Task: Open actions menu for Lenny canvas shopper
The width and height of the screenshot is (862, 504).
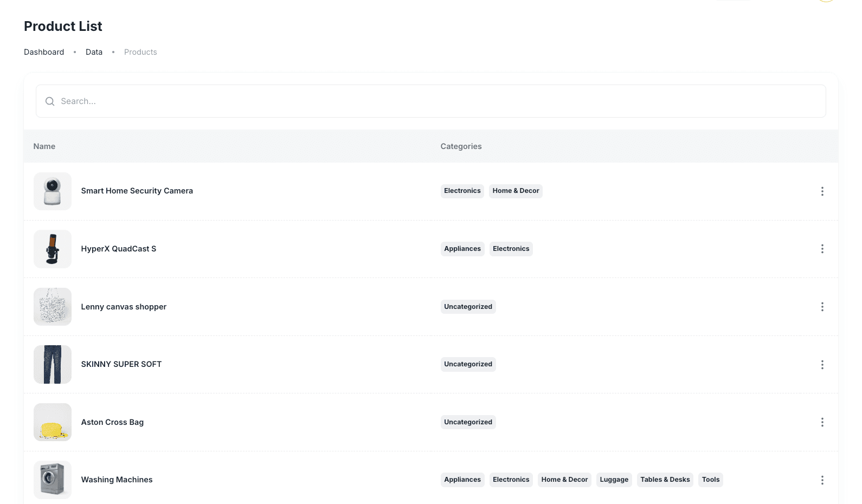Action: (822, 307)
